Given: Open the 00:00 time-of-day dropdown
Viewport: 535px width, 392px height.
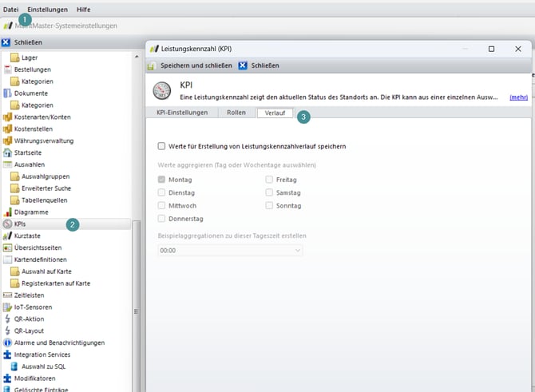Looking at the screenshot, I should tap(231, 251).
